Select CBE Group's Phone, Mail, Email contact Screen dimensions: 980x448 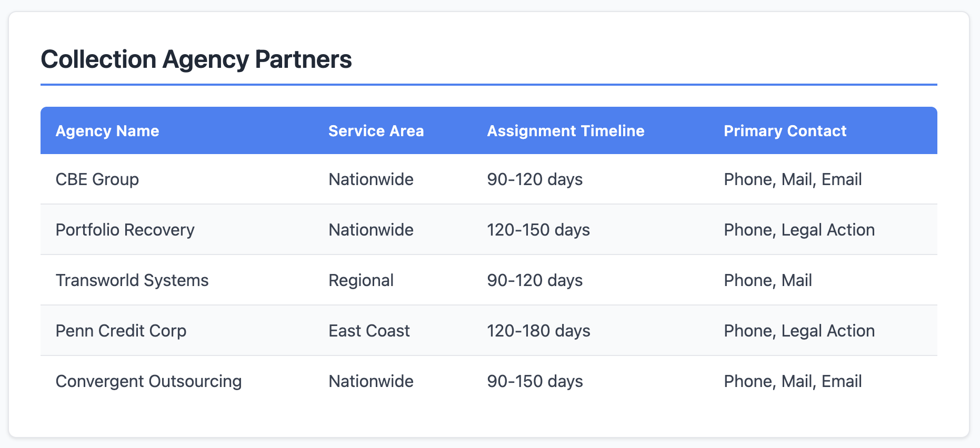click(793, 179)
